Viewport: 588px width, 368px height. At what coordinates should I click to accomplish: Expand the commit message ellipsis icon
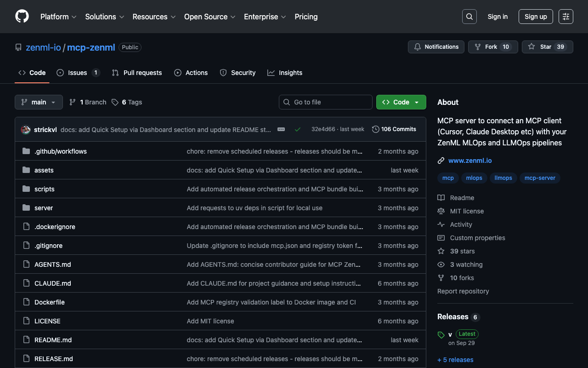coord(281,130)
